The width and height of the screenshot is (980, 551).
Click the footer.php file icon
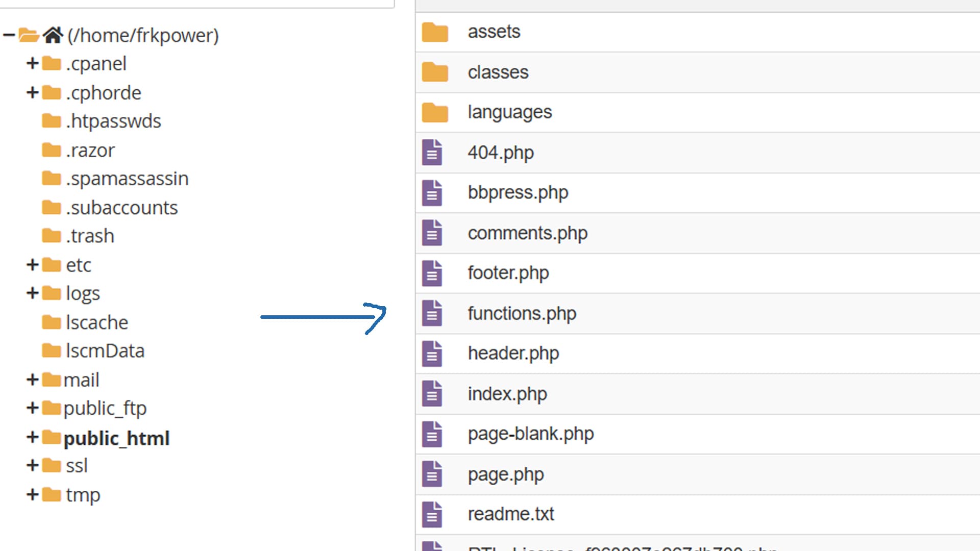coord(432,273)
